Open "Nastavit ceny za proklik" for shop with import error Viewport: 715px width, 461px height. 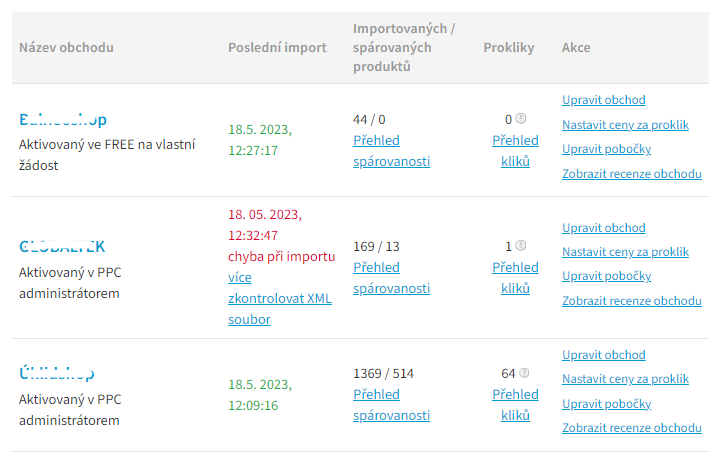tap(625, 252)
